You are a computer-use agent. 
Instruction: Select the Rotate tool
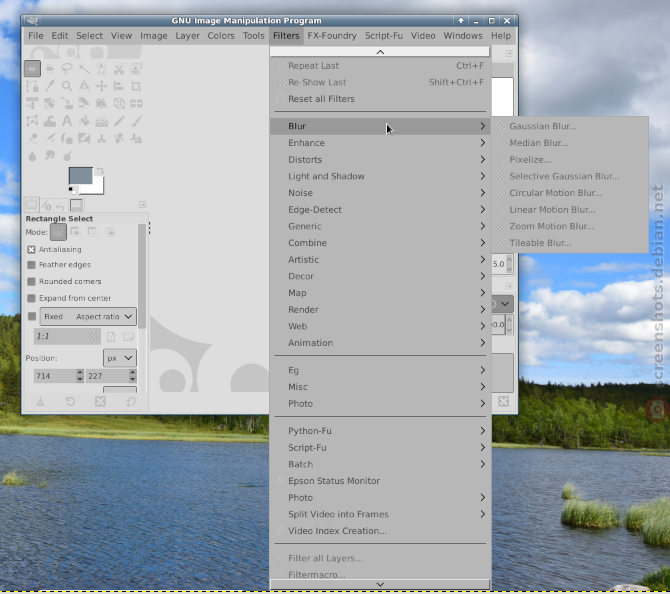pyautogui.click(x=50, y=103)
